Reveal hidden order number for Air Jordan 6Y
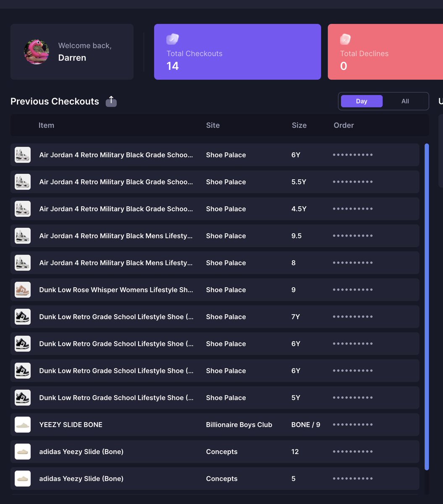Image resolution: width=443 pixels, height=504 pixels. coord(353,155)
